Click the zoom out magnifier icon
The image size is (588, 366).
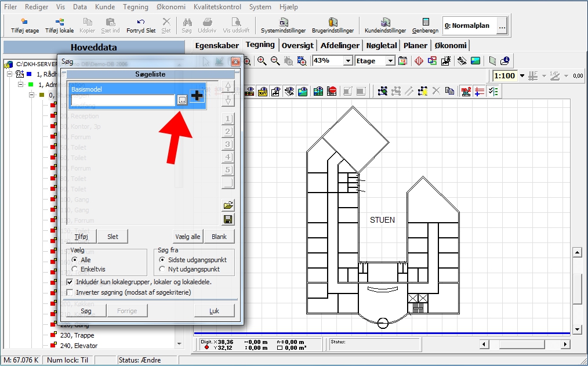[x=275, y=61]
